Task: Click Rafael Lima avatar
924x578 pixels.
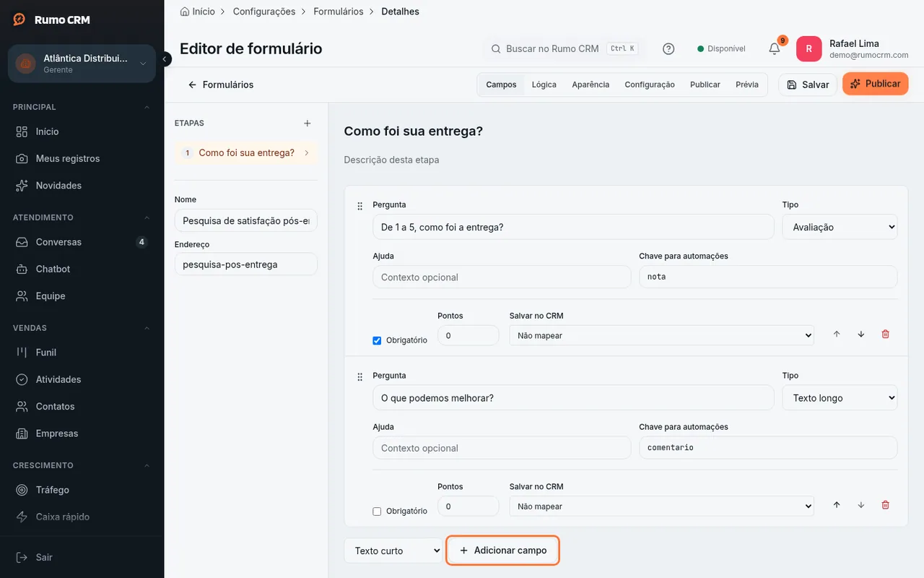Action: coord(808,48)
